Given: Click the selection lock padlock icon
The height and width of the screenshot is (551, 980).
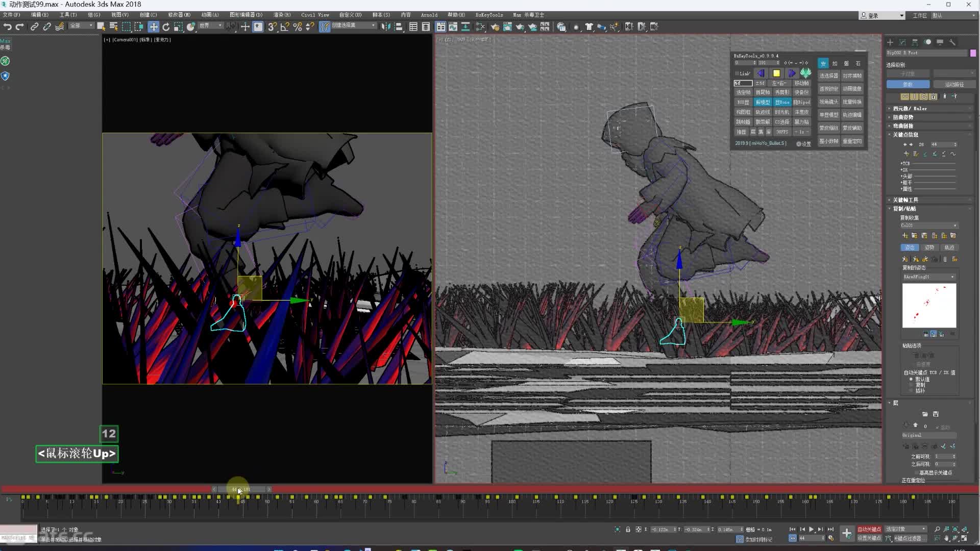Looking at the screenshot, I should tap(628, 530).
